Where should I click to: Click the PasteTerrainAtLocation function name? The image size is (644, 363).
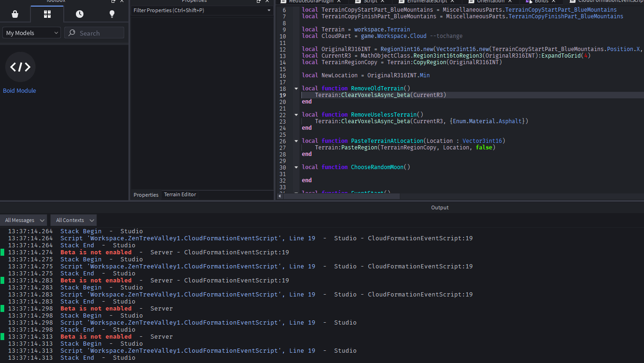(387, 141)
